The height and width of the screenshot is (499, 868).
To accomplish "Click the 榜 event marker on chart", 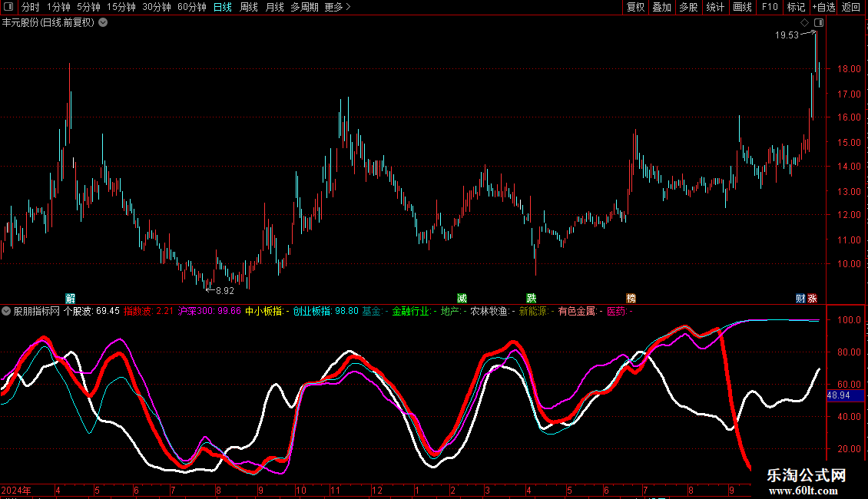I will 631,298.
